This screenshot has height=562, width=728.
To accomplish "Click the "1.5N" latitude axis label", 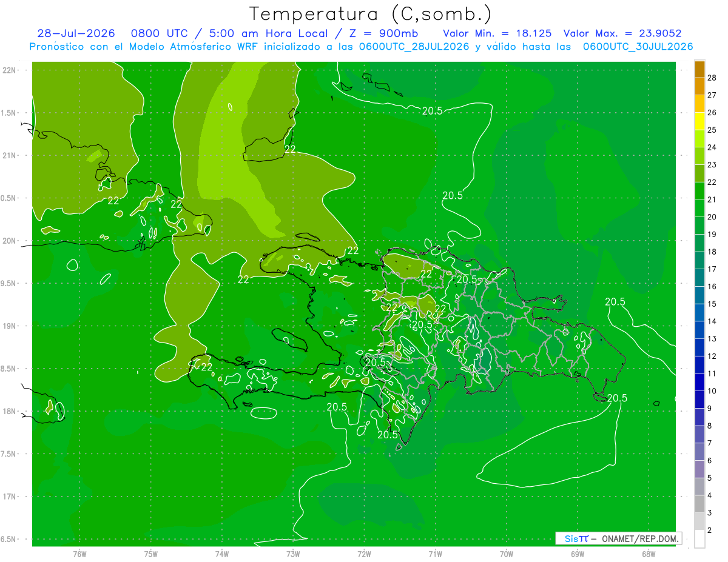I will (8, 113).
